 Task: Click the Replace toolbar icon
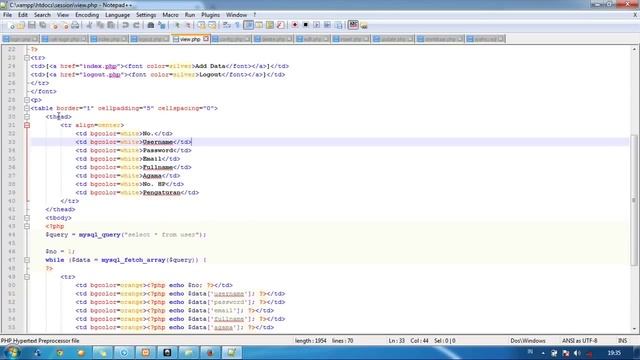pyautogui.click(x=162, y=25)
